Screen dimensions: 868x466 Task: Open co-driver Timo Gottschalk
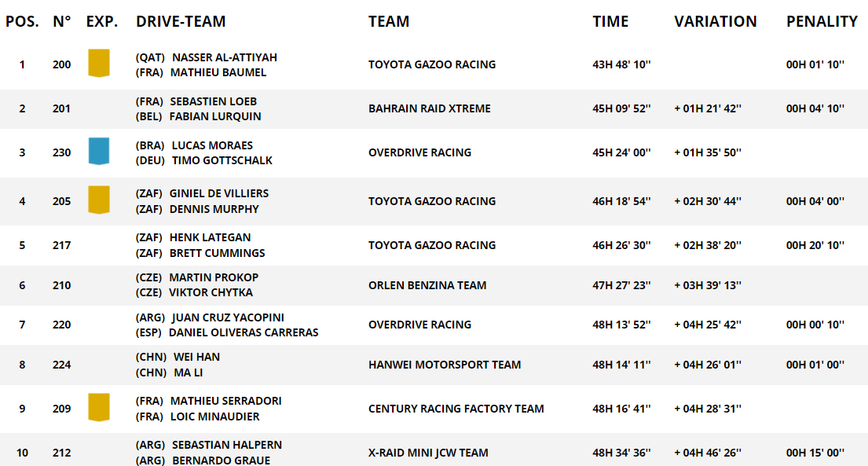click(222, 160)
